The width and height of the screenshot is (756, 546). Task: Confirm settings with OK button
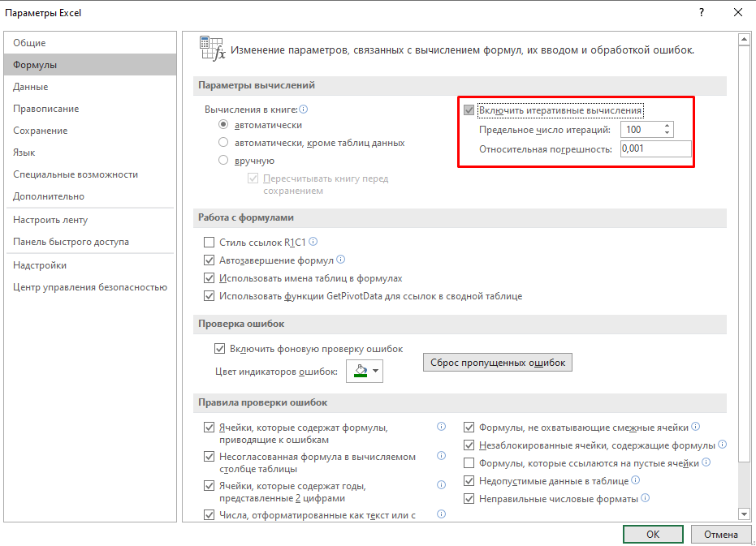click(x=653, y=534)
